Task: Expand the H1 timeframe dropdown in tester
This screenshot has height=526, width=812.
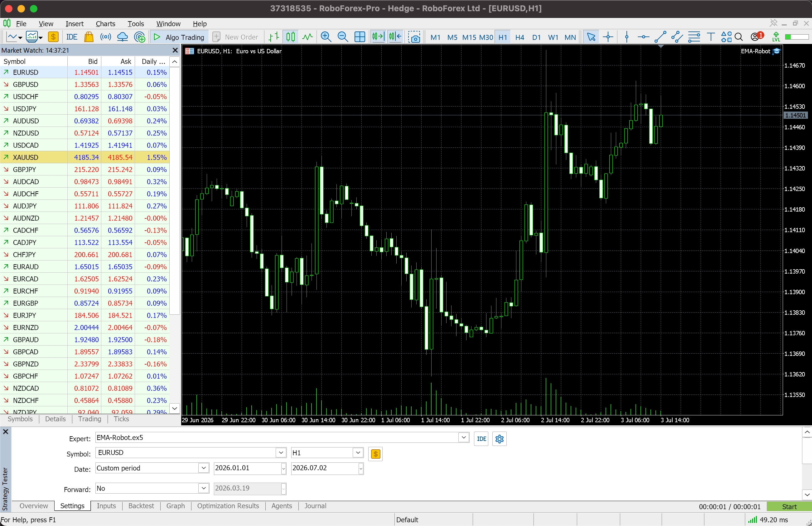Action: (x=358, y=452)
